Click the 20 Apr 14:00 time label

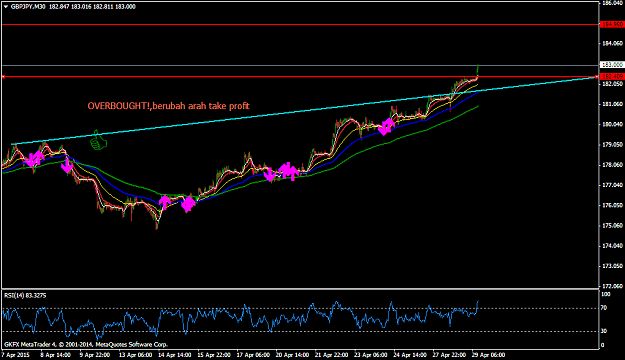[293, 355]
